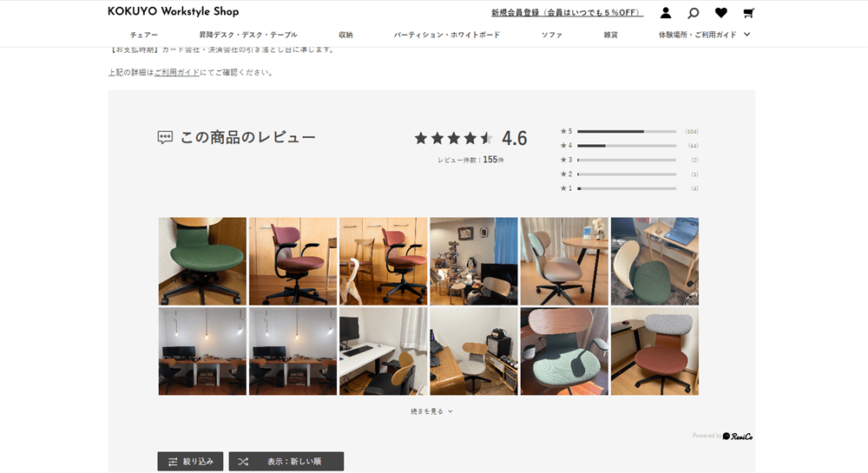Open mint green seat top-view photo
The height and width of the screenshot is (473, 868).
(x=564, y=351)
